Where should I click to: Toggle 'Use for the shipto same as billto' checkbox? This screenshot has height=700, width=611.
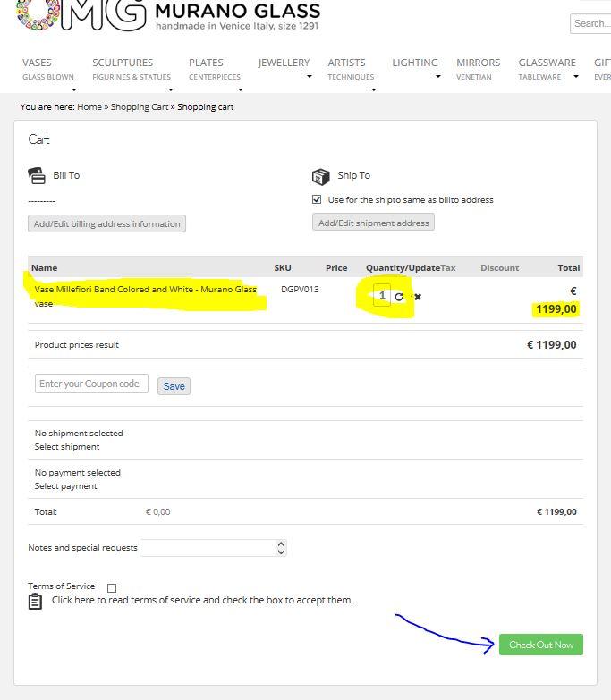coord(317,199)
